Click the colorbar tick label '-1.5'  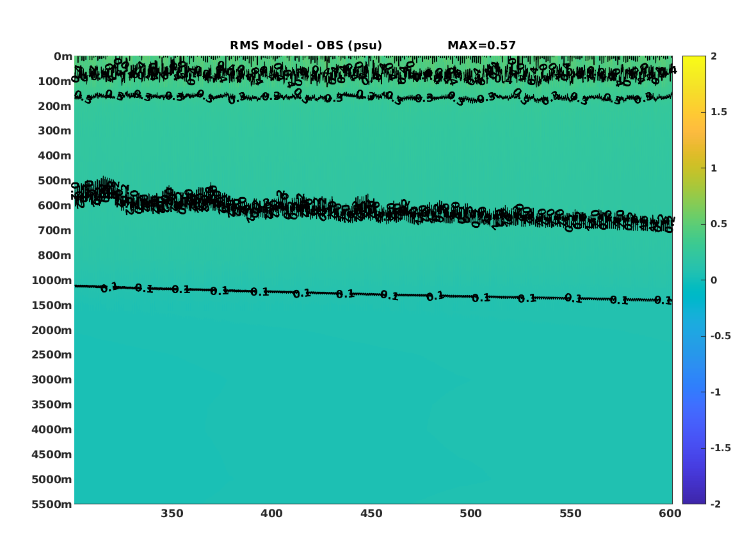click(x=721, y=448)
